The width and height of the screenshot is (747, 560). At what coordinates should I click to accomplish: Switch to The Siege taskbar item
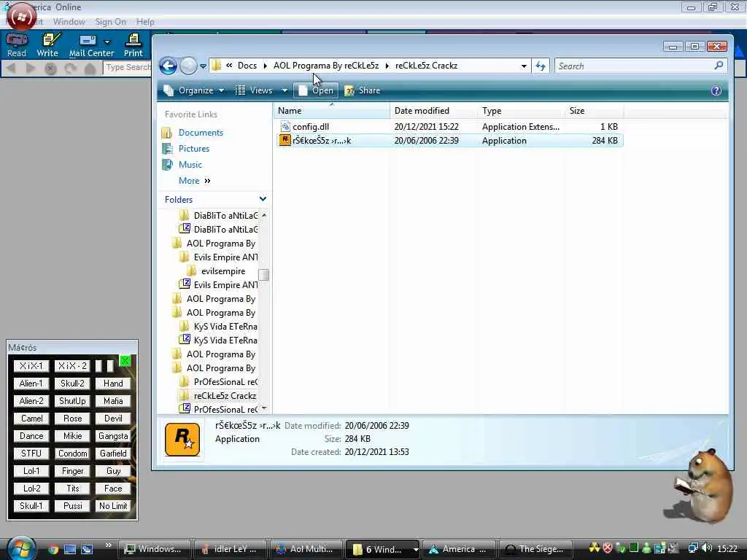(535, 550)
